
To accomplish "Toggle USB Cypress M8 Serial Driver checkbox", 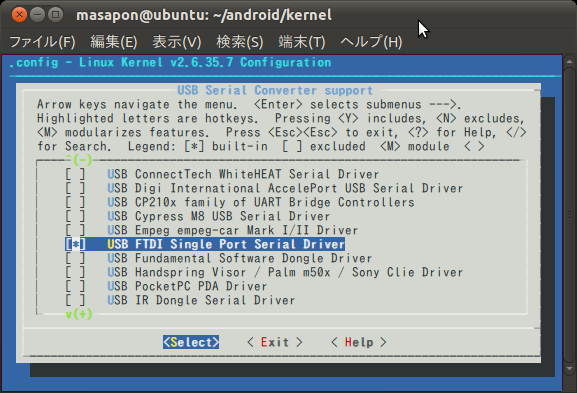I will (x=75, y=216).
